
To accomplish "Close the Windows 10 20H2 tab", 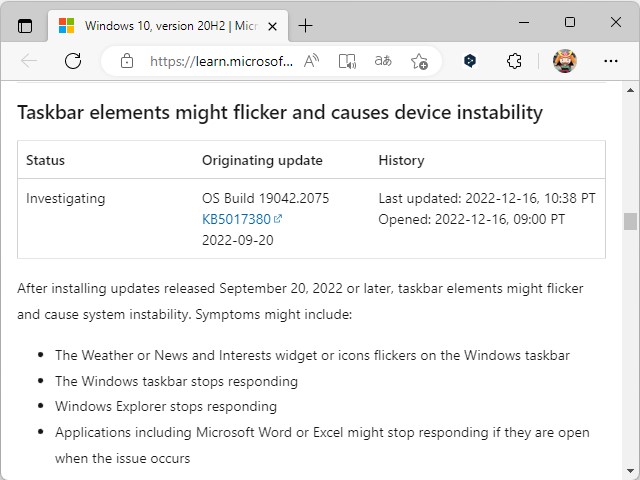I will point(272,25).
